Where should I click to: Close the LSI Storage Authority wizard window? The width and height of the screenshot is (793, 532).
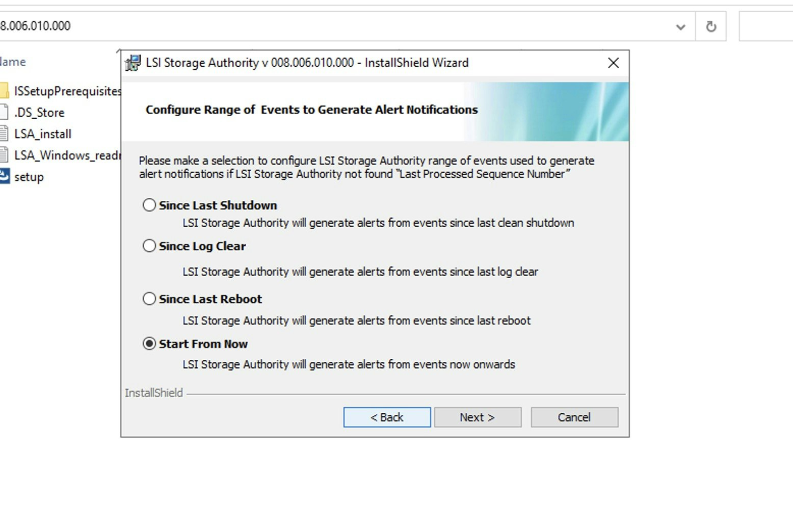tap(614, 63)
